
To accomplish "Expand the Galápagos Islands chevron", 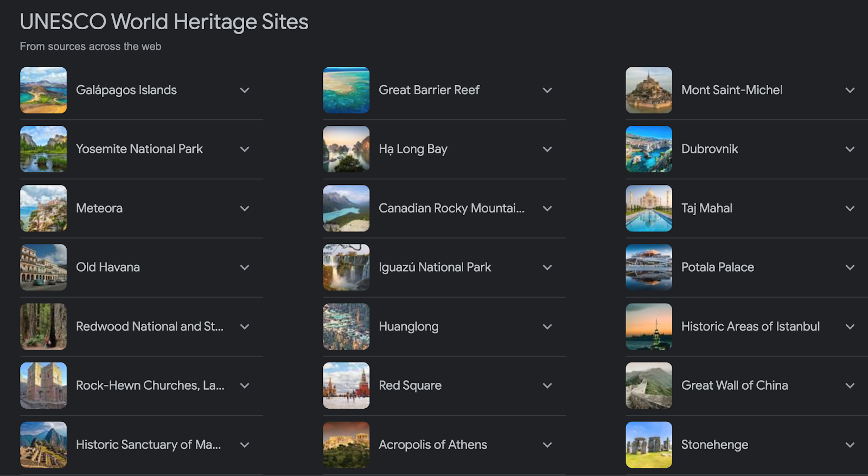I will [245, 91].
